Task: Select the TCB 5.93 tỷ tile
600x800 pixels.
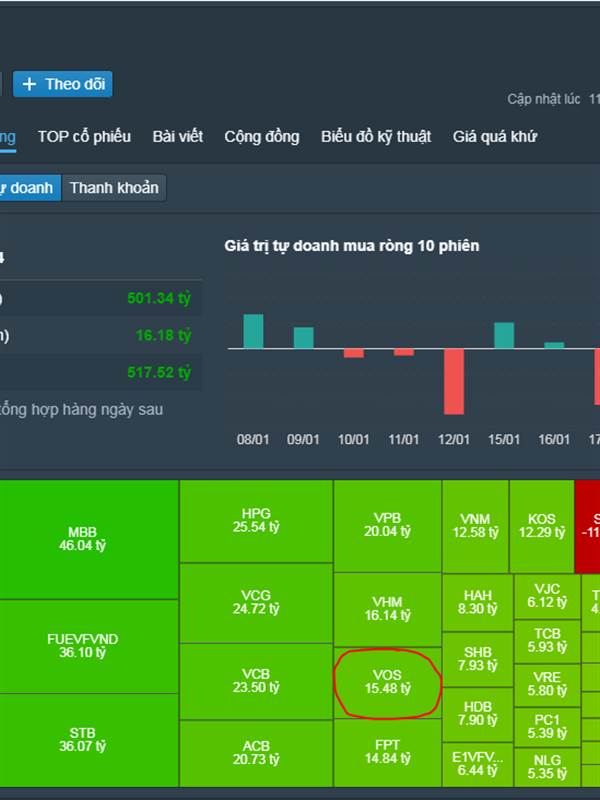Action: pyautogui.click(x=547, y=641)
